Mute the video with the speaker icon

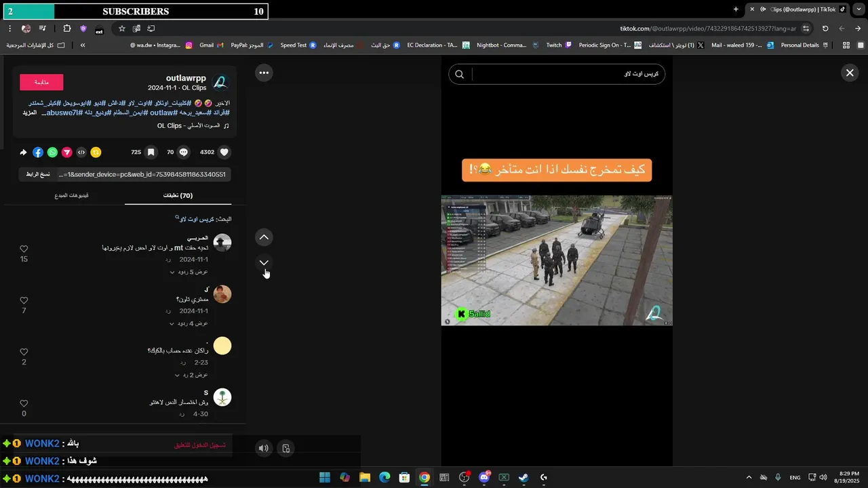point(264,448)
